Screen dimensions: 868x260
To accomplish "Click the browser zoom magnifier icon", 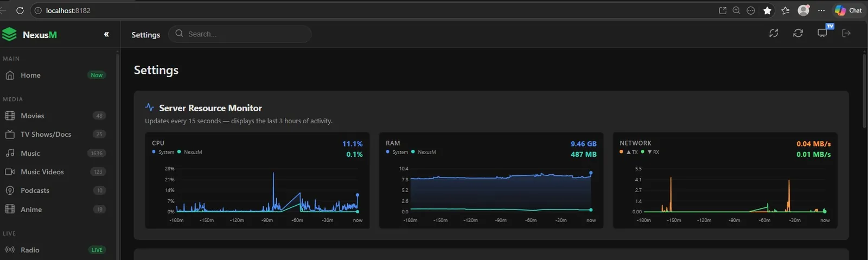I will pyautogui.click(x=737, y=10).
